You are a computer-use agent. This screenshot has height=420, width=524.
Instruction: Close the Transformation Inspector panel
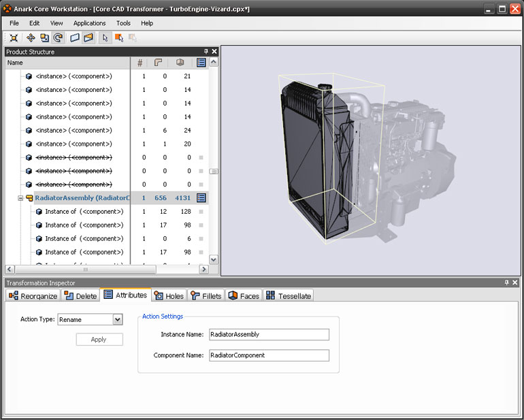[515, 282]
